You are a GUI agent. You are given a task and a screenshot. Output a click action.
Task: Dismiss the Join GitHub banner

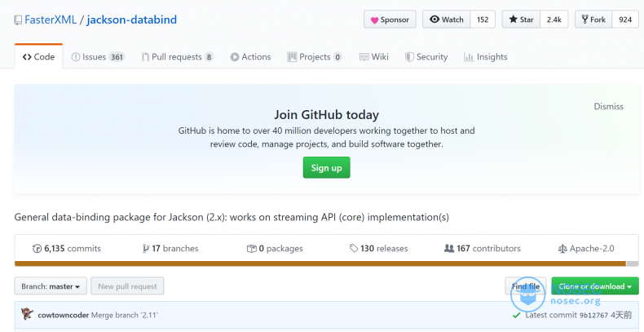[608, 106]
